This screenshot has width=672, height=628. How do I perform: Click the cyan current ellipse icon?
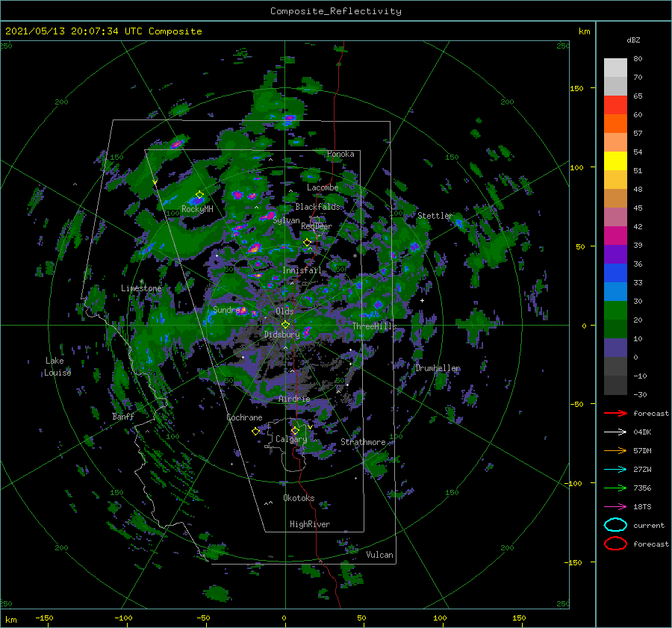615,525
